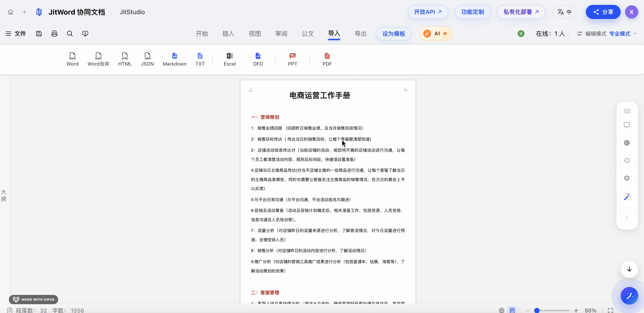Import an HTML file
The image size is (644, 313).
(125, 59)
